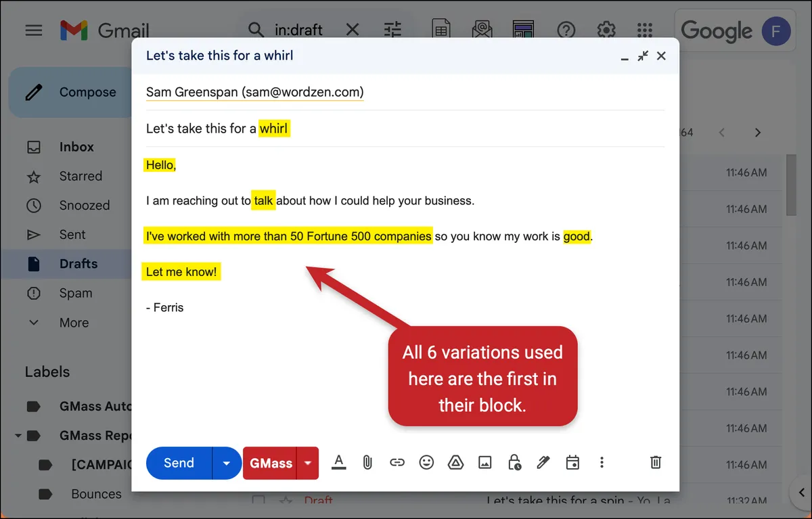The height and width of the screenshot is (519, 812).
Task: Open formatting options in compose toolbar
Action: point(339,463)
